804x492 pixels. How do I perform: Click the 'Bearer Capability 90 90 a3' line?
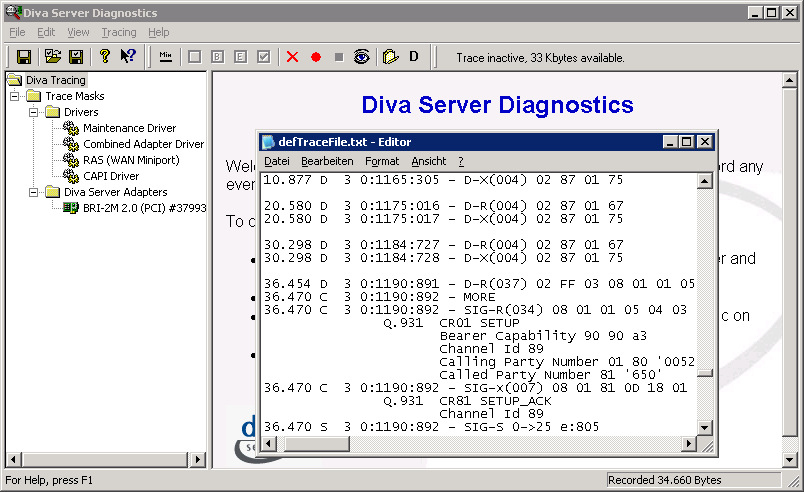pyautogui.click(x=543, y=336)
